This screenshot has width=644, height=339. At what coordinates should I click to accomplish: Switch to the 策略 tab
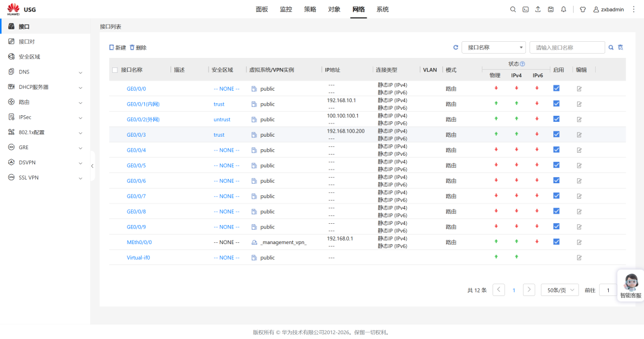pyautogui.click(x=310, y=10)
